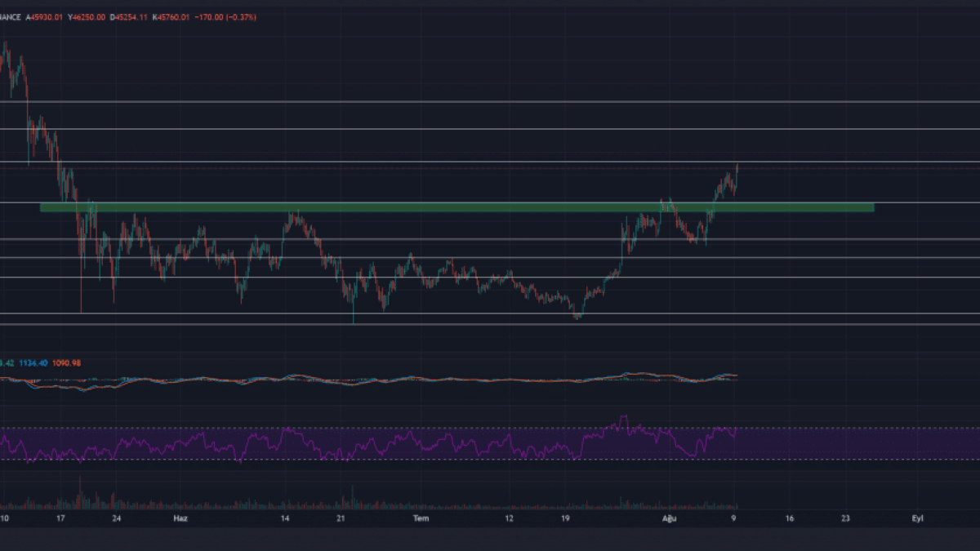Image resolution: width=980 pixels, height=551 pixels.
Task: Click the red dotted current price line
Action: pos(817,168)
